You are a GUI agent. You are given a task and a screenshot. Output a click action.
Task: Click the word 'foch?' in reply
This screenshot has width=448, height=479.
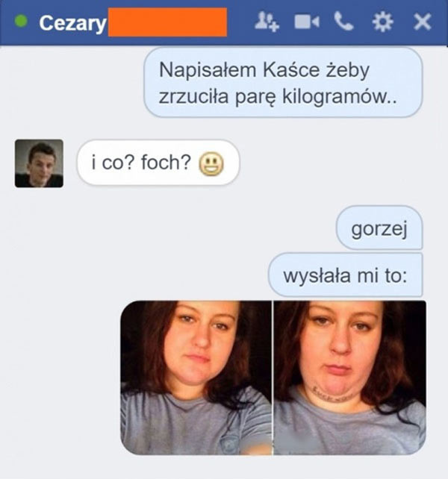pos(166,162)
